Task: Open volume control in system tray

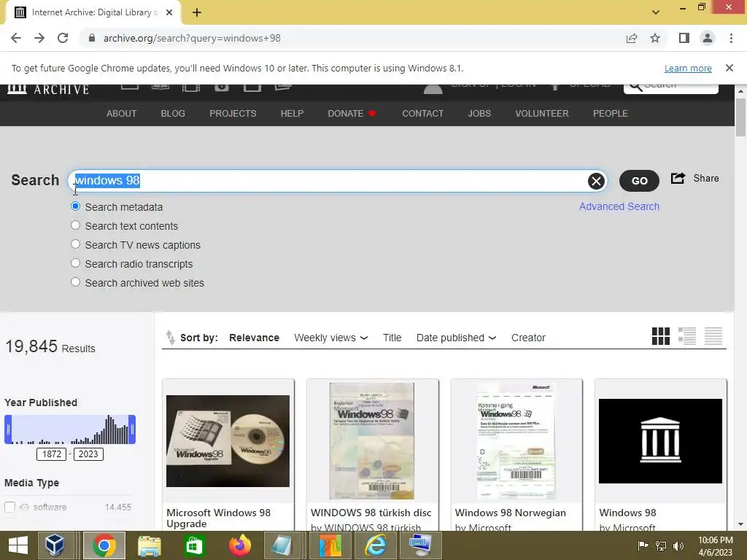Action: pos(678,545)
